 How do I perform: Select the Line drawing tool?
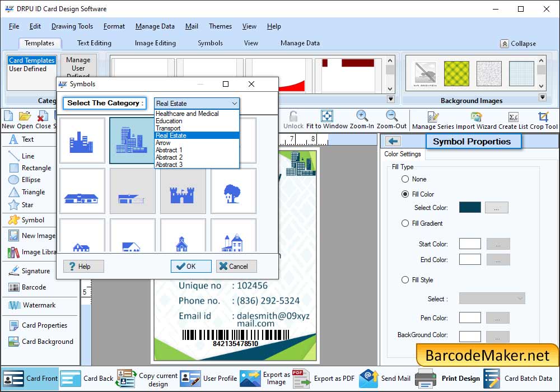pos(21,156)
